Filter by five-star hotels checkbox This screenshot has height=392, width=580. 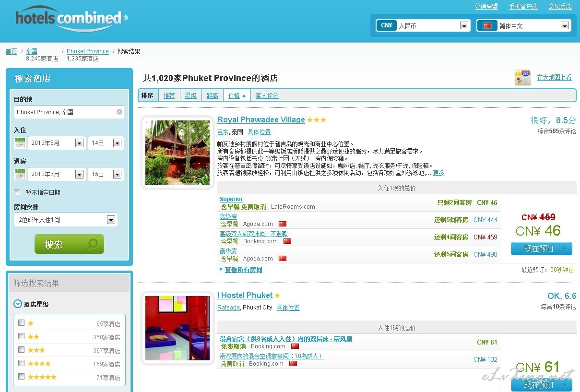click(21, 377)
